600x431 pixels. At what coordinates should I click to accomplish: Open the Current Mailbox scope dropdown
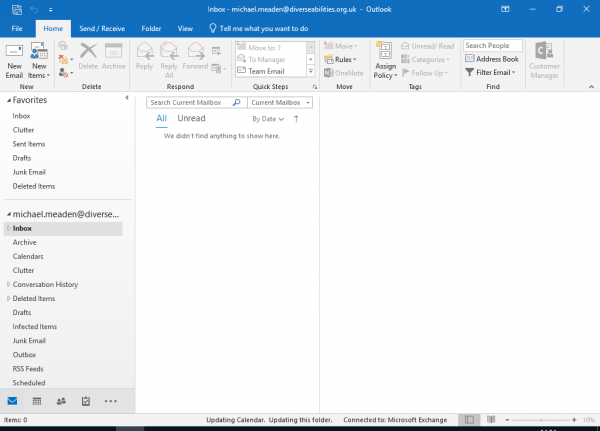[x=281, y=102]
